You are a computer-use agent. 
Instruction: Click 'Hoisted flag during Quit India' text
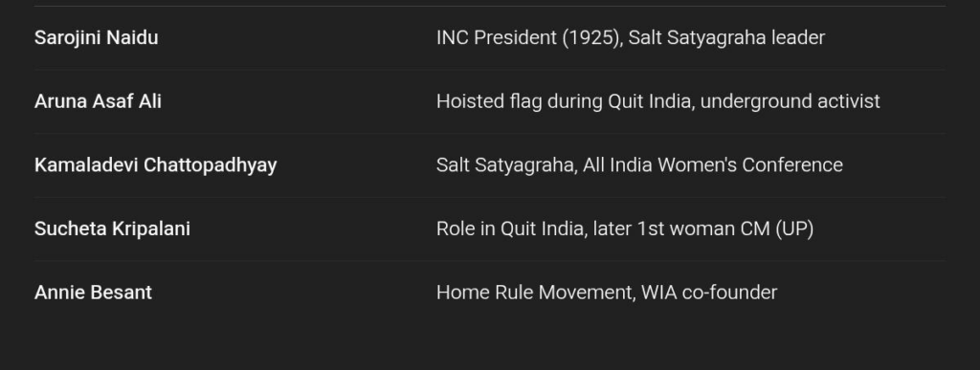pyautogui.click(x=563, y=101)
